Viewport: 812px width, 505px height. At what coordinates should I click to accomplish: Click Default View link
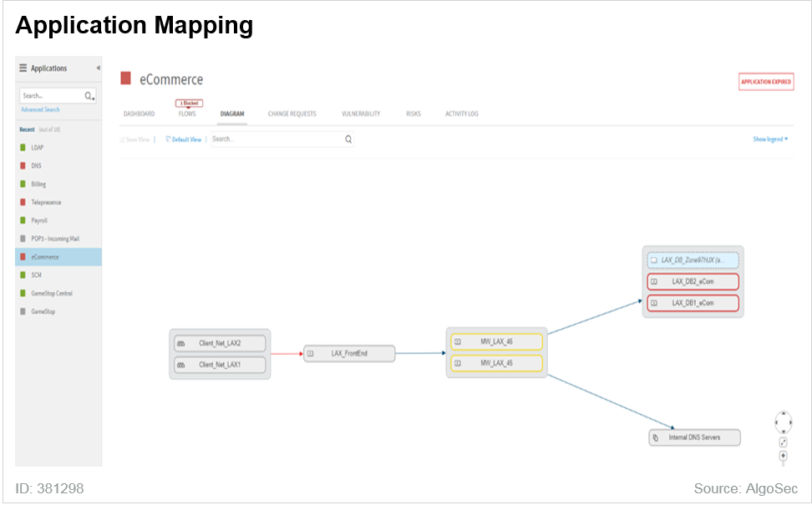183,139
